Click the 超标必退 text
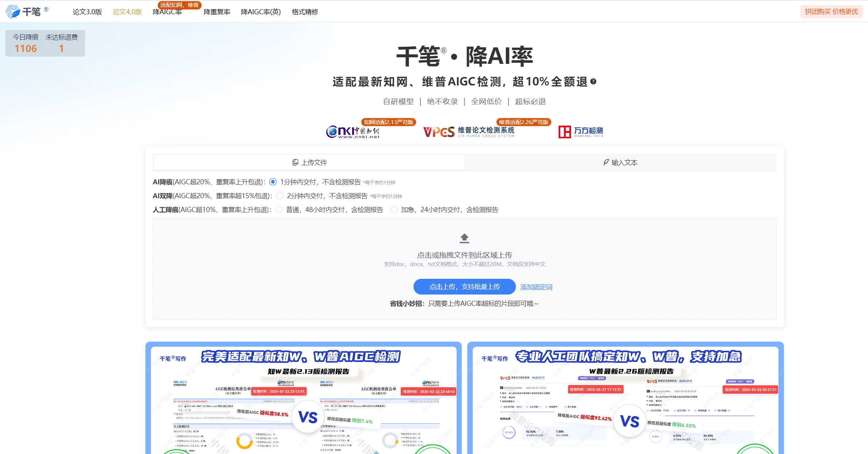868x454 pixels. click(530, 101)
